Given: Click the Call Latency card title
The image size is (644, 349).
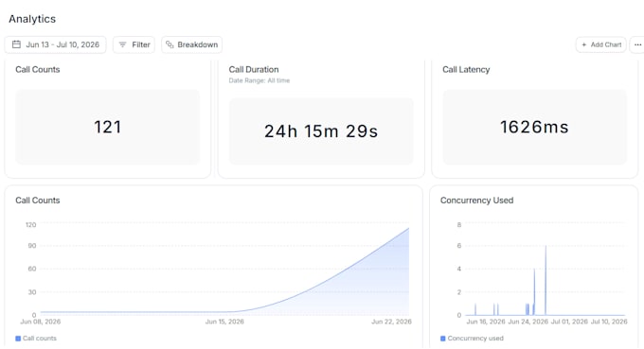Looking at the screenshot, I should [x=466, y=70].
